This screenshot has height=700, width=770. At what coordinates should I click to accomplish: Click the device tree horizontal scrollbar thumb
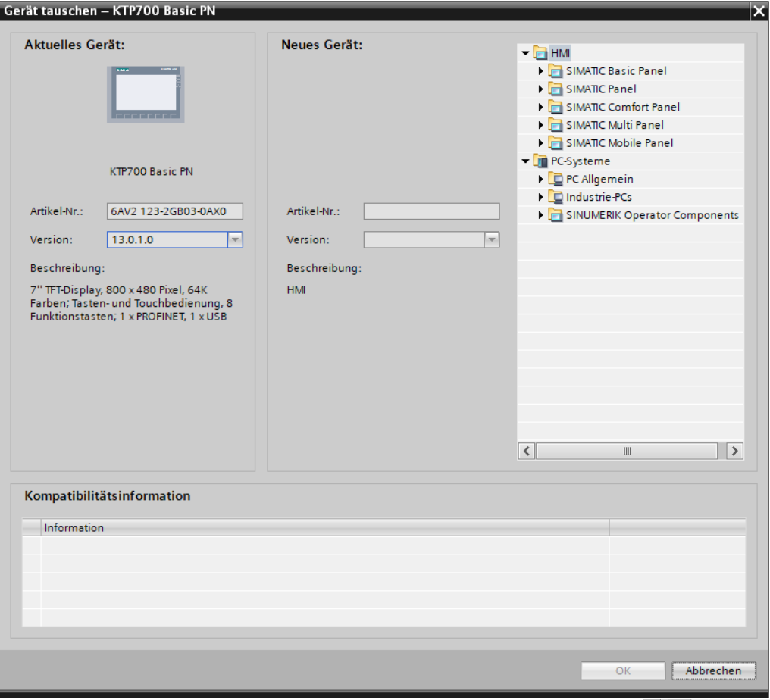627,451
